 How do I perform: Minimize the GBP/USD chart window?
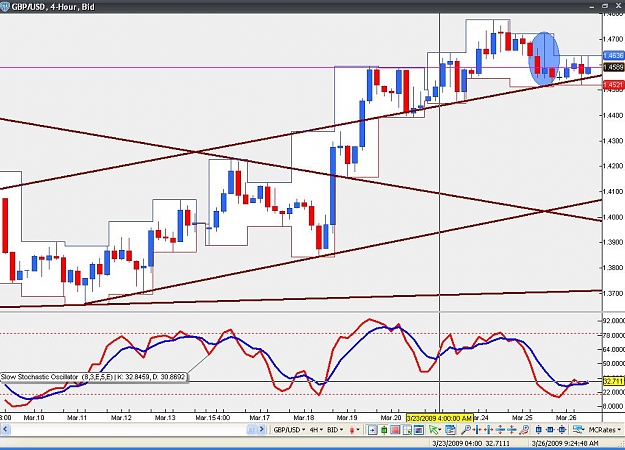tap(593, 6)
